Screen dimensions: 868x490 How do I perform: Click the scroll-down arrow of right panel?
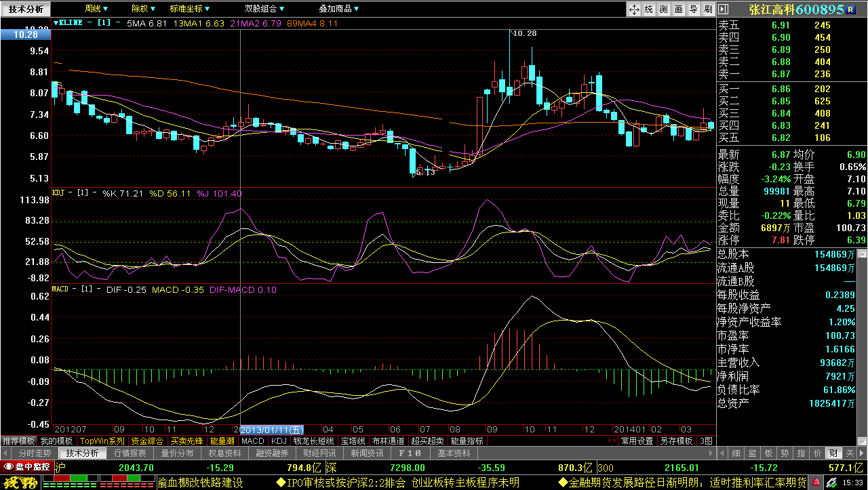pyautogui.click(x=863, y=441)
